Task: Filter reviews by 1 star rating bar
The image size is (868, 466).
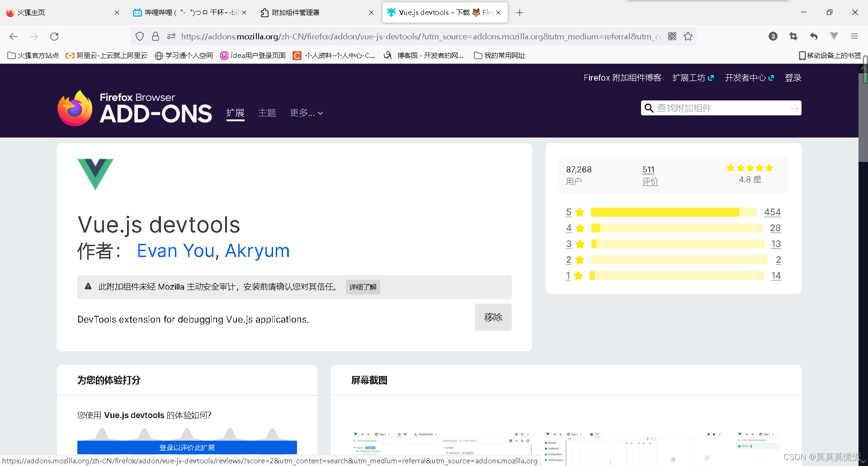Action: (x=677, y=276)
